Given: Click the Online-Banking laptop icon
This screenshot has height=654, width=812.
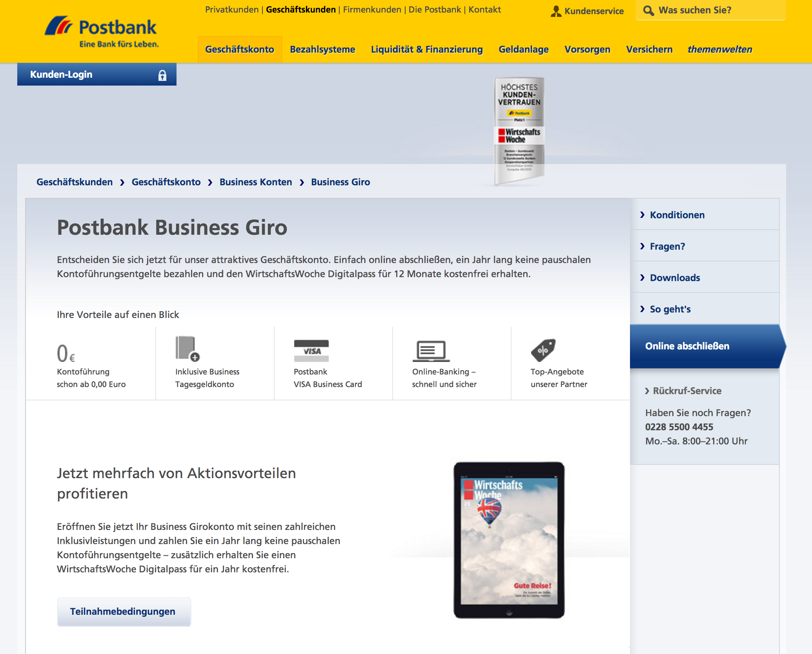Looking at the screenshot, I should pyautogui.click(x=431, y=351).
